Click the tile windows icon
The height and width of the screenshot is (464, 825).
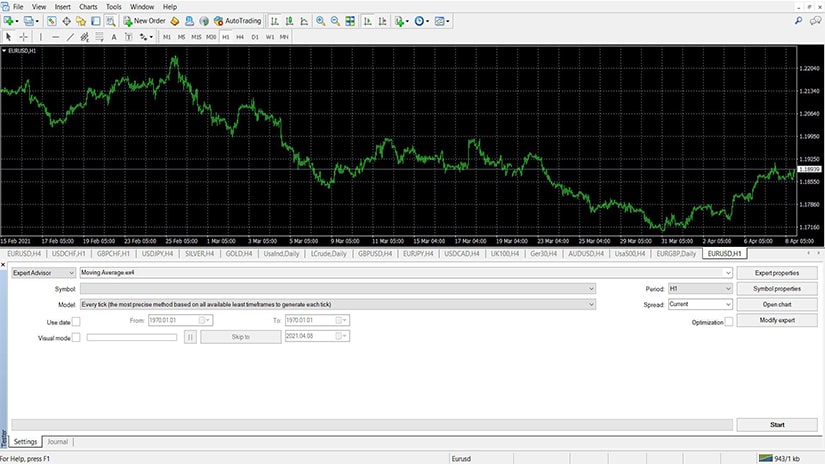click(348, 20)
